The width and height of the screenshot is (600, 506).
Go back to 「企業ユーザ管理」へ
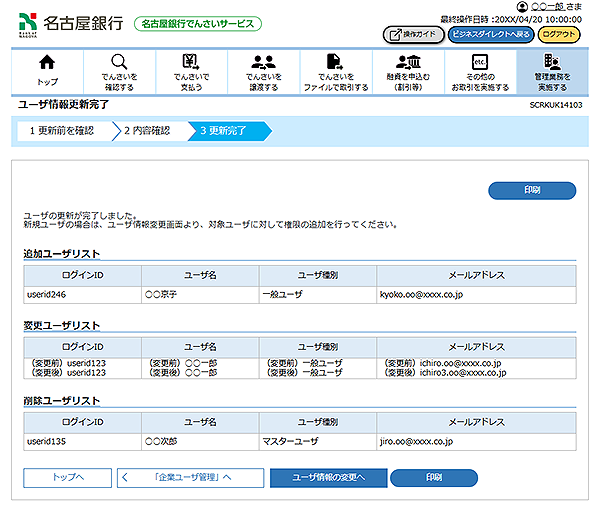click(190, 478)
